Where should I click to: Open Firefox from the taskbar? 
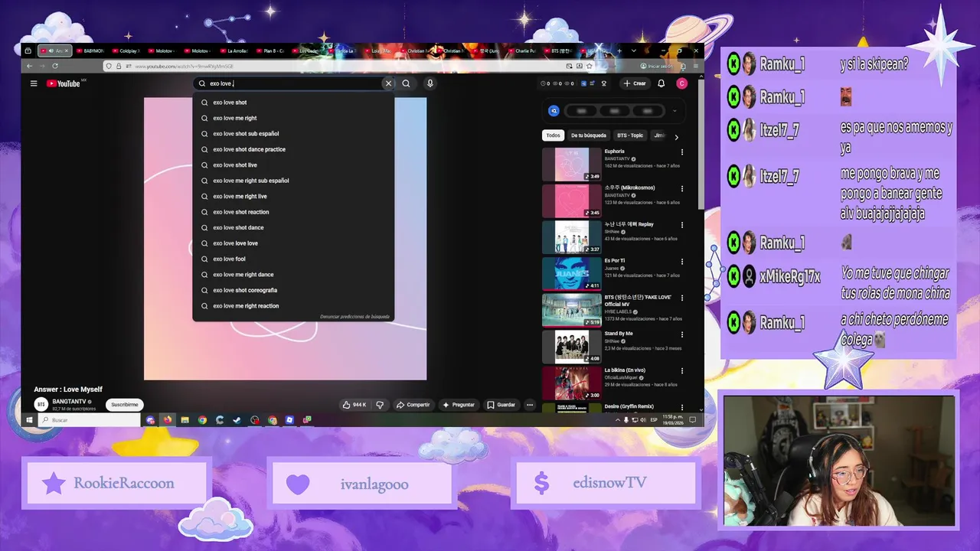coord(168,420)
